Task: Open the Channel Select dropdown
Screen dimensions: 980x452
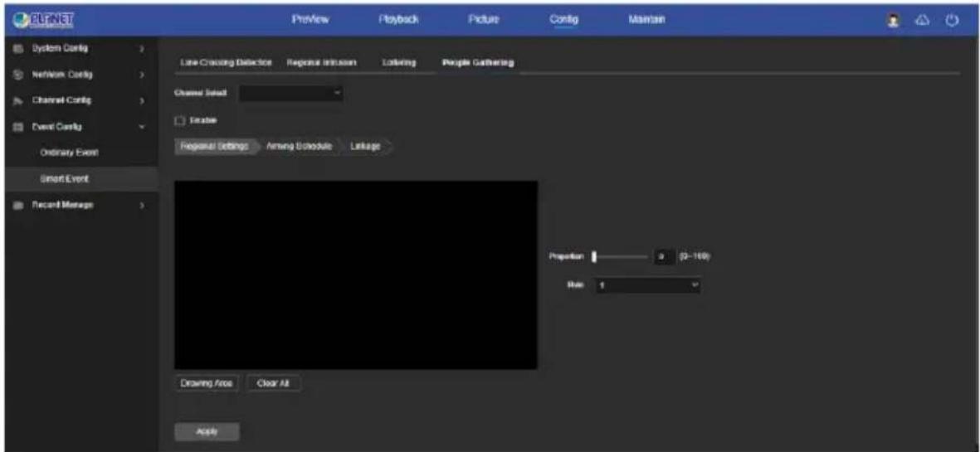Action: (x=291, y=93)
